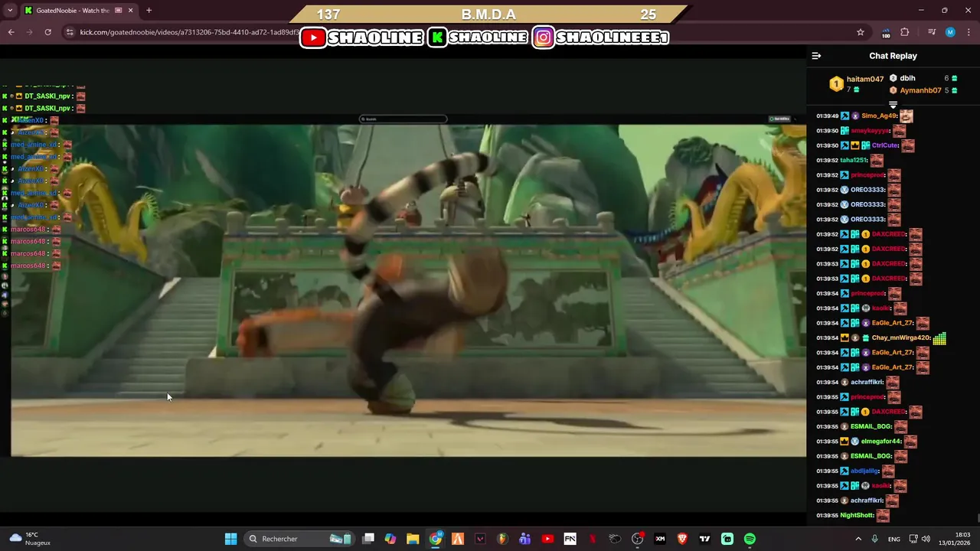Open the XM app on the taskbar
This screenshot has height=551, width=980.
click(x=660, y=539)
